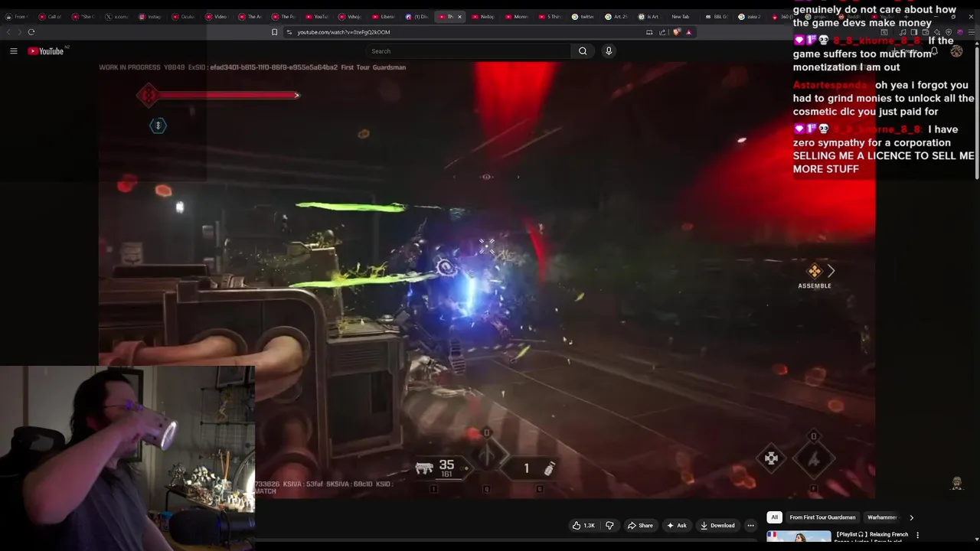The image size is (980, 551).
Task: Select the From First Tour Guardsman chip
Action: pyautogui.click(x=822, y=517)
